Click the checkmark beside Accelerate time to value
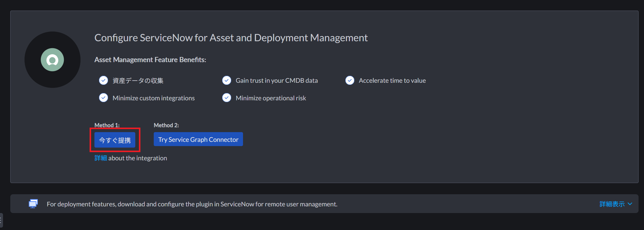 [x=350, y=80]
